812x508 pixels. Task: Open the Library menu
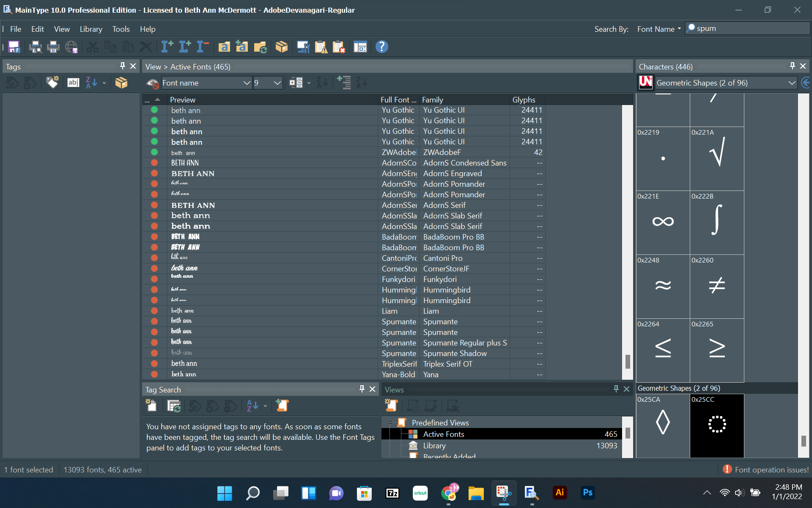[91, 29]
